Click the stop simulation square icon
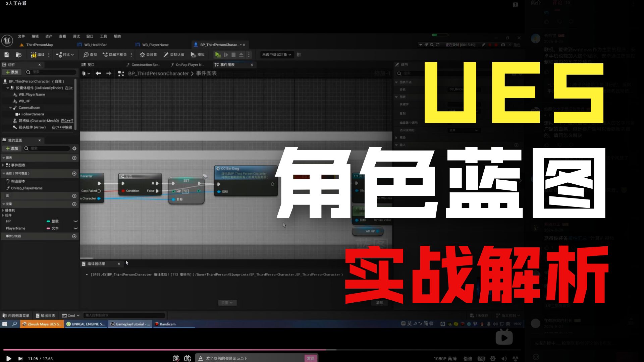The width and height of the screenshot is (644, 362). [233, 55]
